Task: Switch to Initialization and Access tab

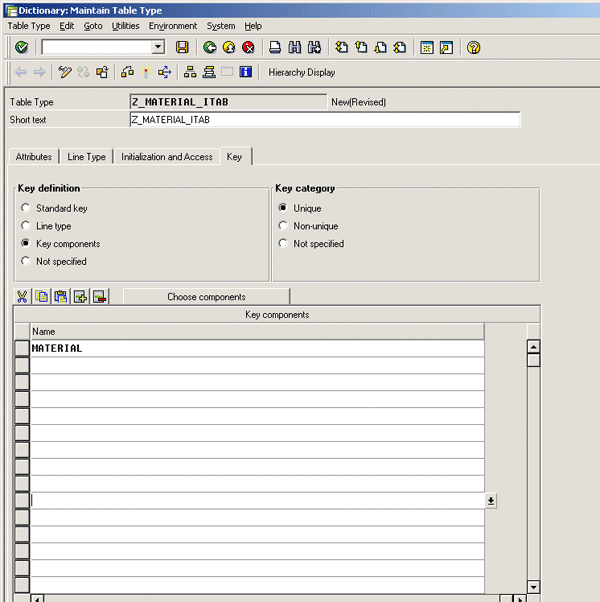Action: (167, 157)
